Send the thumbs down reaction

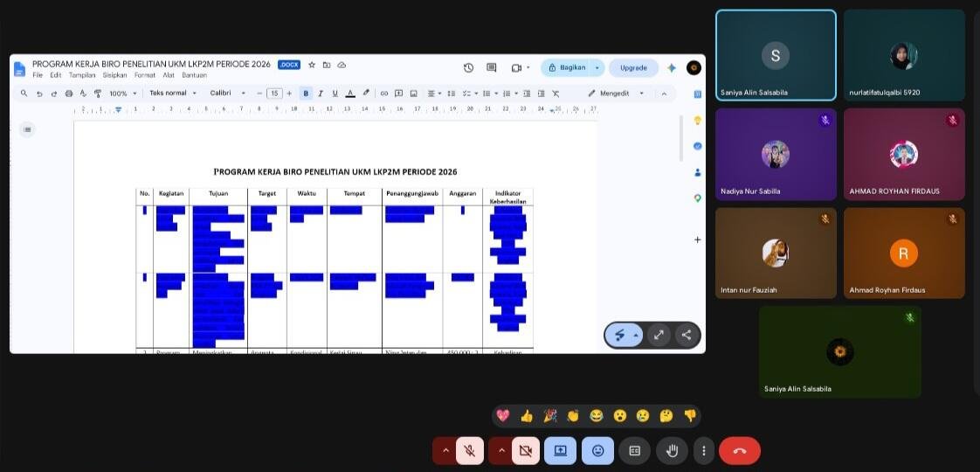[689, 416]
